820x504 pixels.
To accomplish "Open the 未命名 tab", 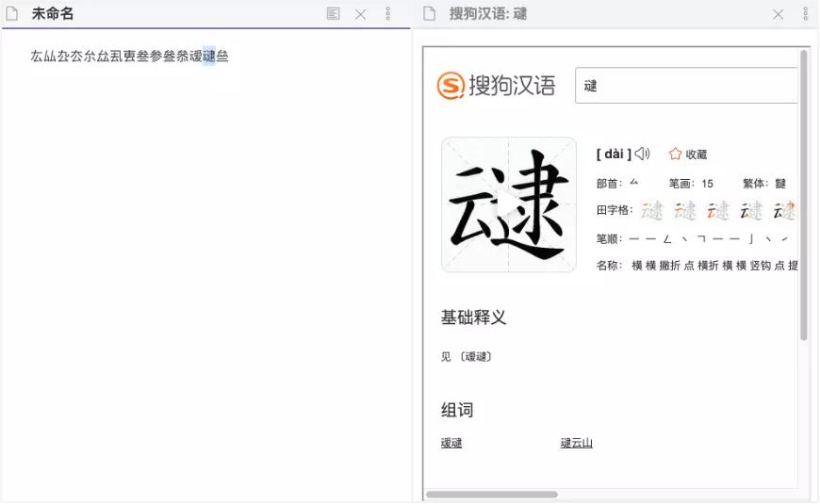I will (52, 13).
